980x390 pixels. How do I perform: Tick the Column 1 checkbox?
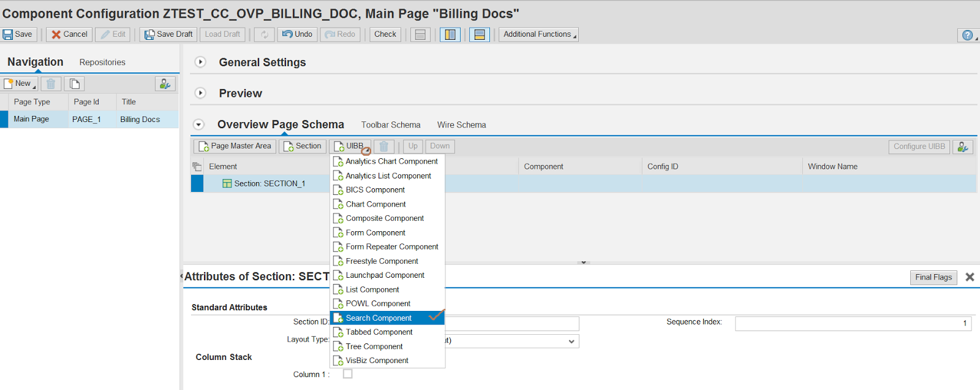click(348, 374)
